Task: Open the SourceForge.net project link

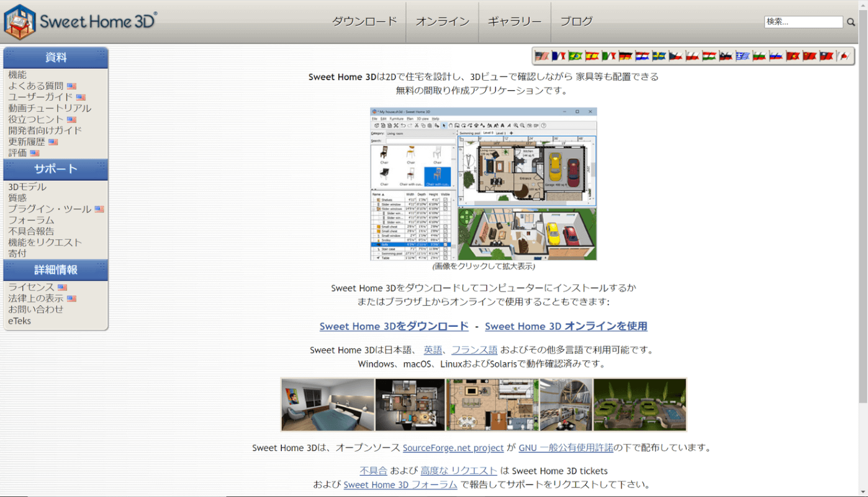Action: (453, 447)
